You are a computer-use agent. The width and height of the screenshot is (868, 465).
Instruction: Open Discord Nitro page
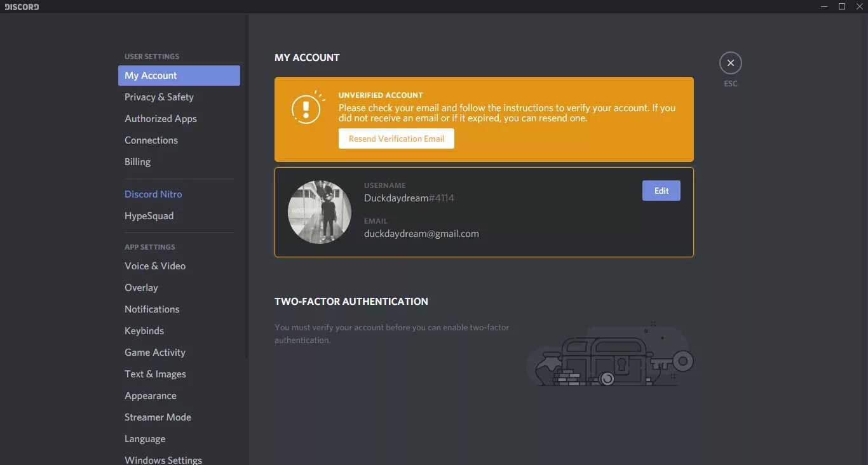tap(179, 194)
